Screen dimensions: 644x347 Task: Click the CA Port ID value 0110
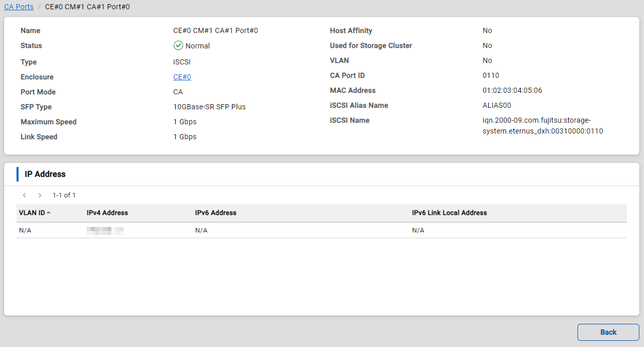491,75
